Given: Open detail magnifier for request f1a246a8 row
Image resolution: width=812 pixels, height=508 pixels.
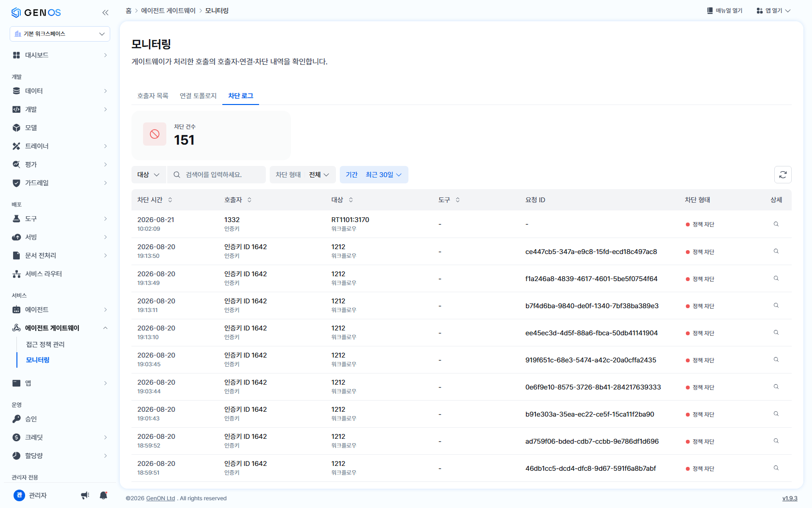Looking at the screenshot, I should 776,279.
